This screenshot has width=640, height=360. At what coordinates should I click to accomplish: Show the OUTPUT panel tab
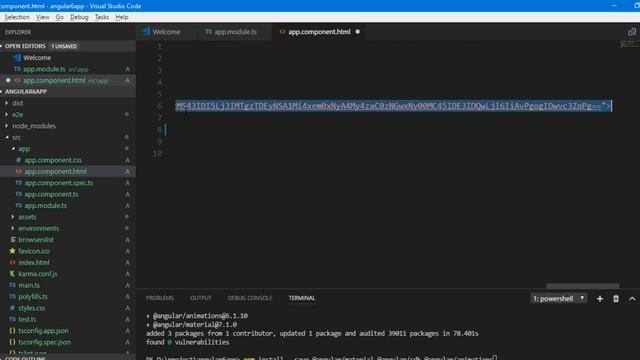(201, 298)
